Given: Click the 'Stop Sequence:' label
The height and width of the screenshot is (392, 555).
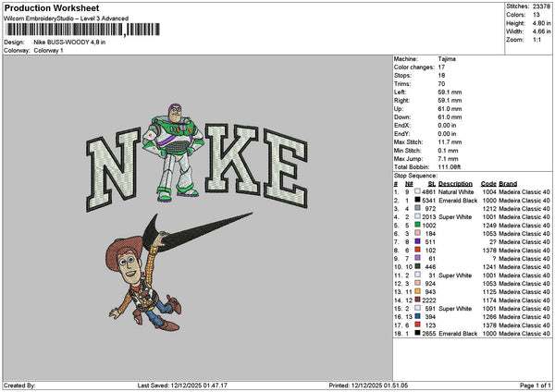Looking at the screenshot, I should coord(415,176).
